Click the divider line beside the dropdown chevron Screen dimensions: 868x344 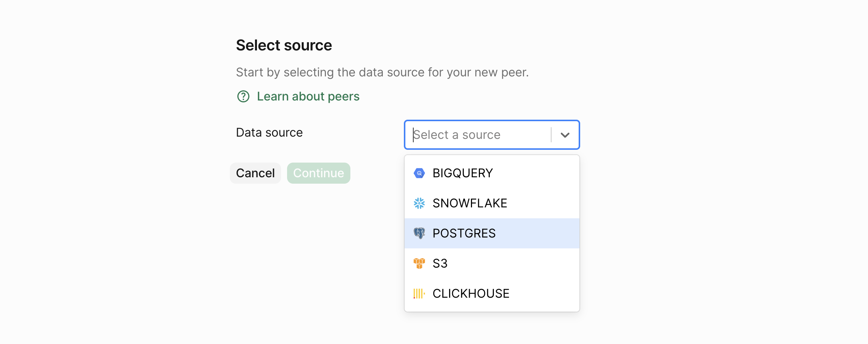tap(551, 135)
